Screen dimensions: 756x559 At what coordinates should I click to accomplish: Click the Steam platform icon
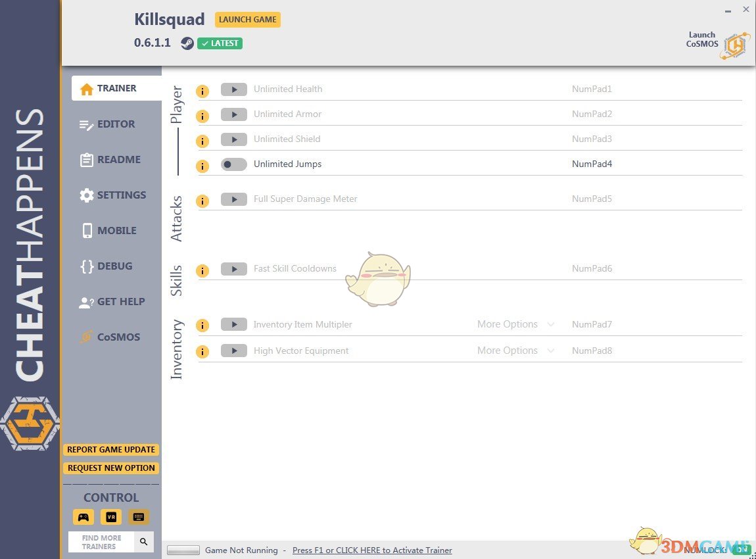(x=187, y=43)
